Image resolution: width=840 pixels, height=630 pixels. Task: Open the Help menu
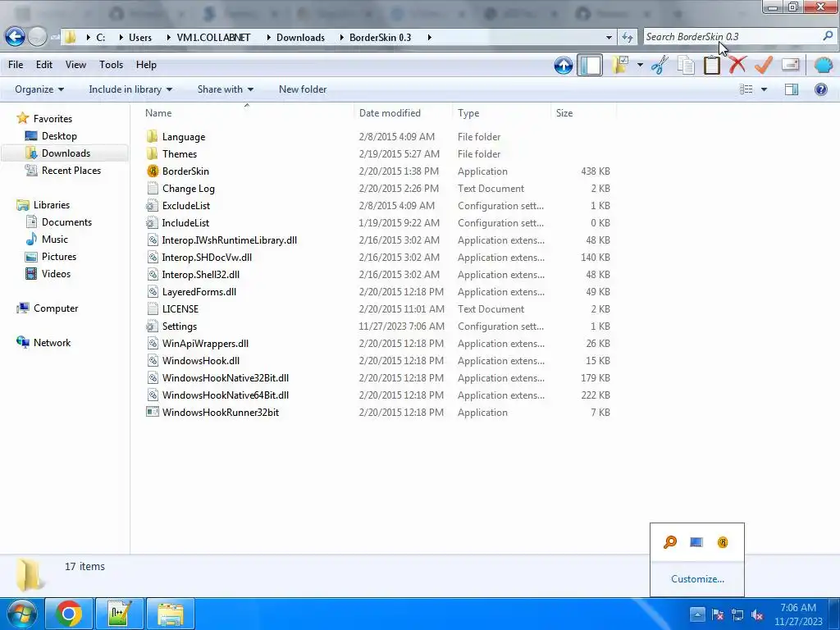(146, 65)
